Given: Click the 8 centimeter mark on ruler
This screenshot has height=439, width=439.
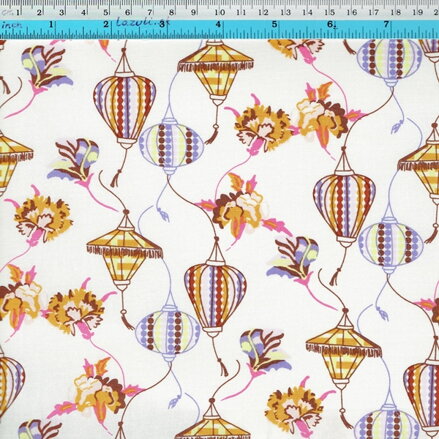Looking at the screenshot, I should tap(172, 13).
